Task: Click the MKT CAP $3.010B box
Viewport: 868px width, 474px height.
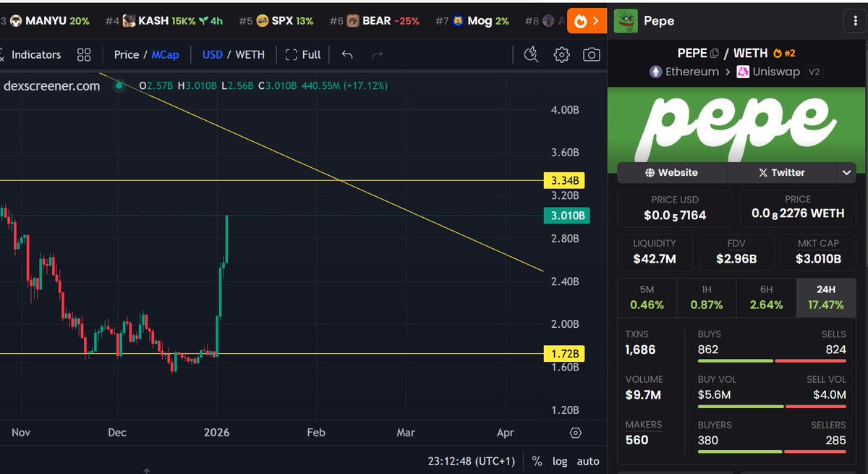Action: (x=818, y=253)
